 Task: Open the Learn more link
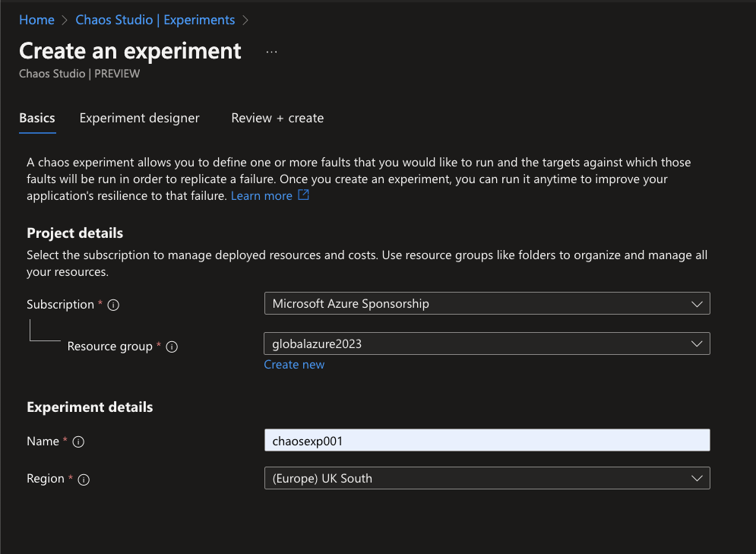[261, 196]
